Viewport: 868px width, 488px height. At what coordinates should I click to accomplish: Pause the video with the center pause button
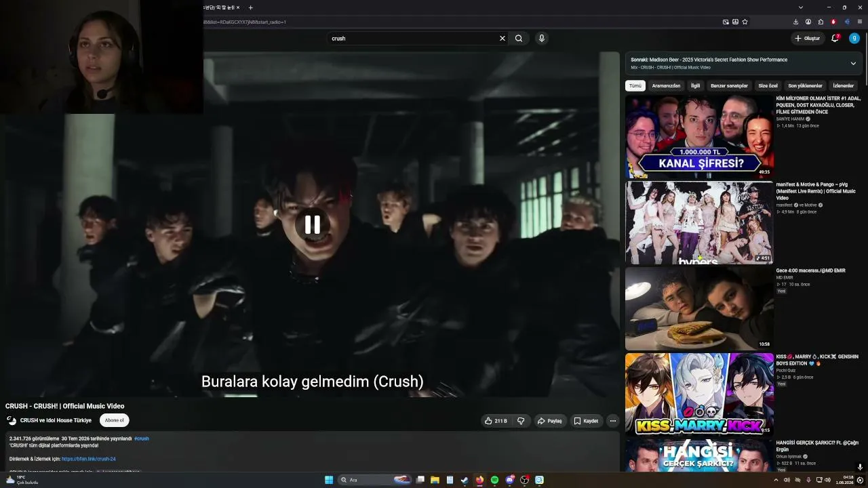coord(312,224)
